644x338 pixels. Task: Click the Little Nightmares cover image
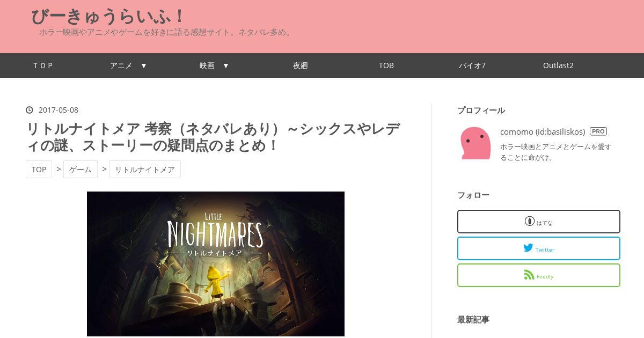coord(216,264)
